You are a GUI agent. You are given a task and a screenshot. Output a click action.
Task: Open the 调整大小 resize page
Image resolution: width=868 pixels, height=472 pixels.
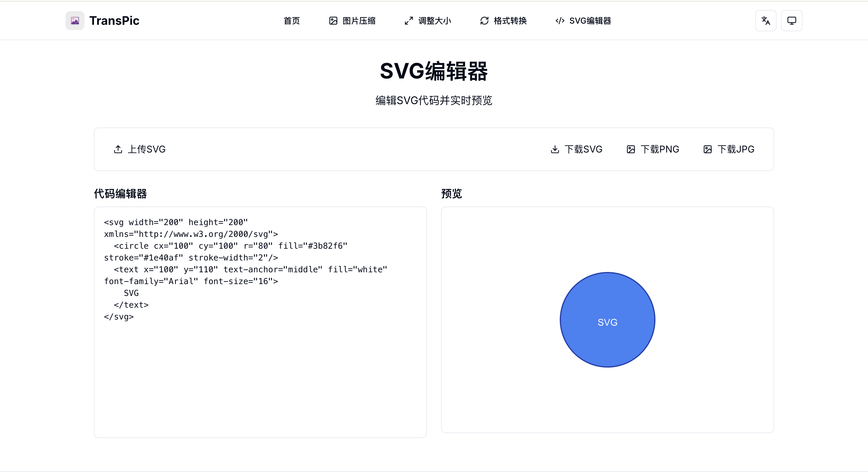428,21
